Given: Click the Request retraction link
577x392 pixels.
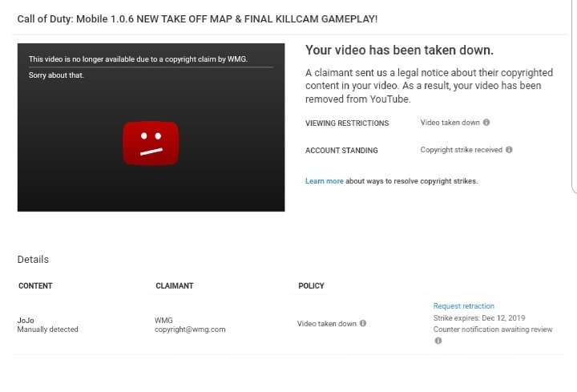Looking at the screenshot, I should coord(463,306).
